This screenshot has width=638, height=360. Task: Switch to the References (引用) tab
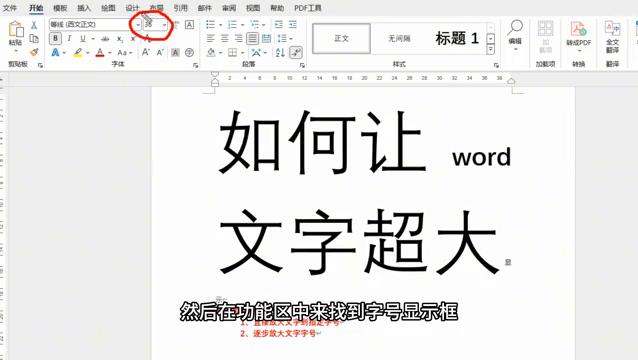[181, 8]
